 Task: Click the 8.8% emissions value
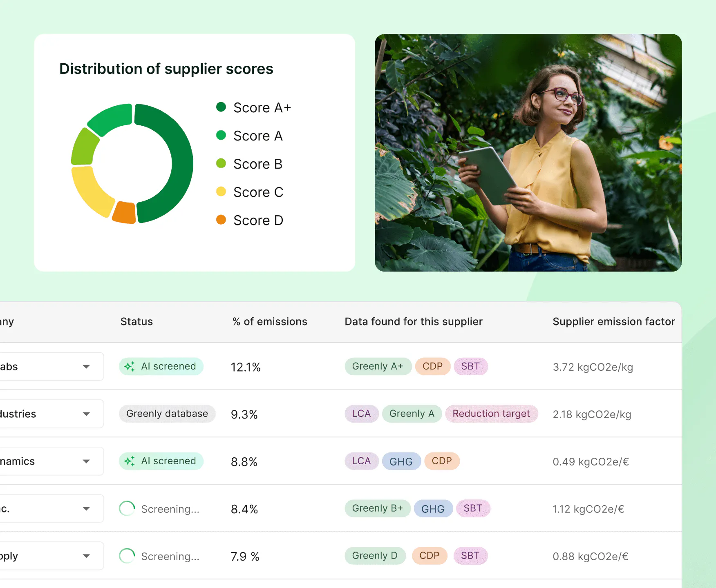click(x=244, y=462)
